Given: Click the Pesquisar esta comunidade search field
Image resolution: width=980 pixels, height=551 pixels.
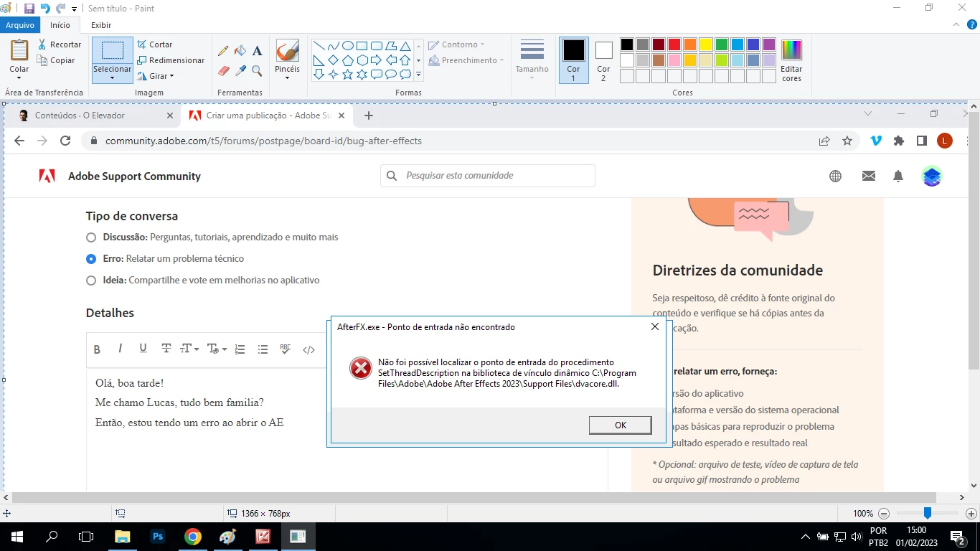Looking at the screenshot, I should (x=488, y=176).
